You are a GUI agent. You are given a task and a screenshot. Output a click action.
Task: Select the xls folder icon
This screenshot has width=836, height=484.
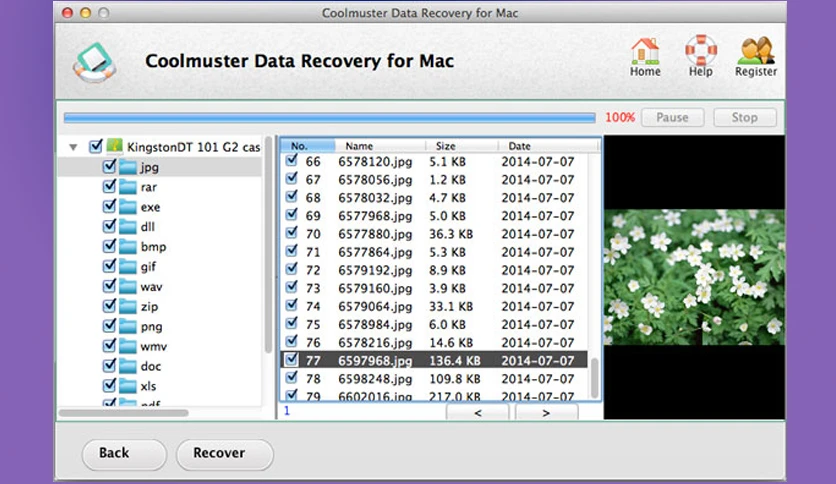[127, 386]
